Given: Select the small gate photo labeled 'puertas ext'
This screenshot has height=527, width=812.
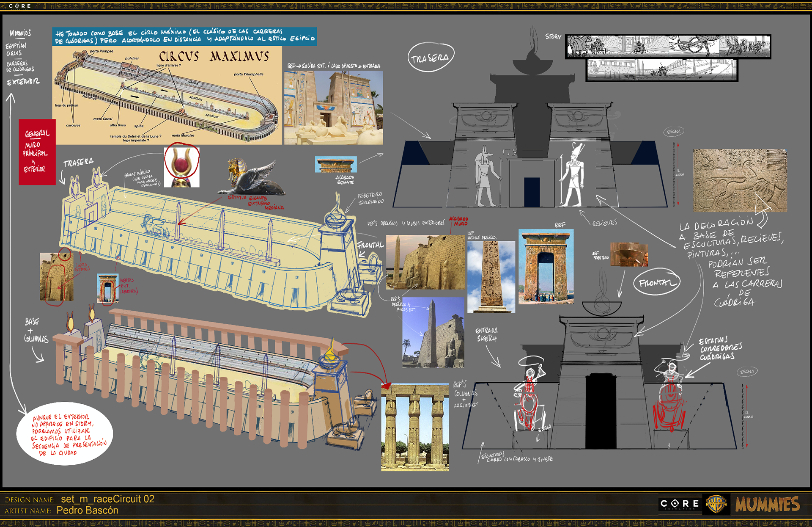Looking at the screenshot, I should click(x=108, y=288).
